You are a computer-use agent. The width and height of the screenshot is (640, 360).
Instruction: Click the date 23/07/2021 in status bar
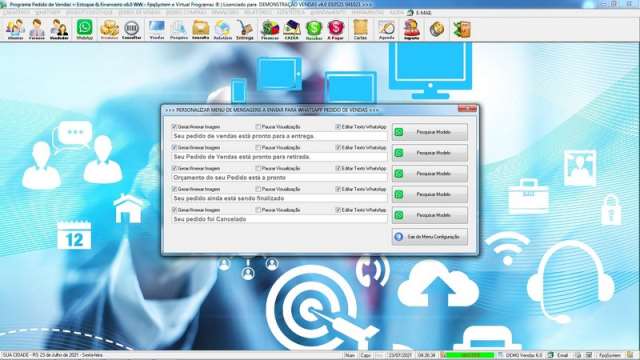coord(400,356)
